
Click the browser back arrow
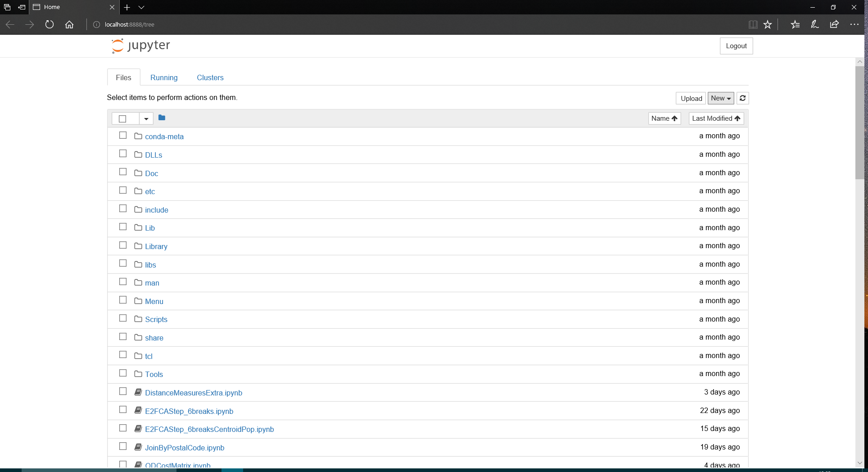point(10,24)
